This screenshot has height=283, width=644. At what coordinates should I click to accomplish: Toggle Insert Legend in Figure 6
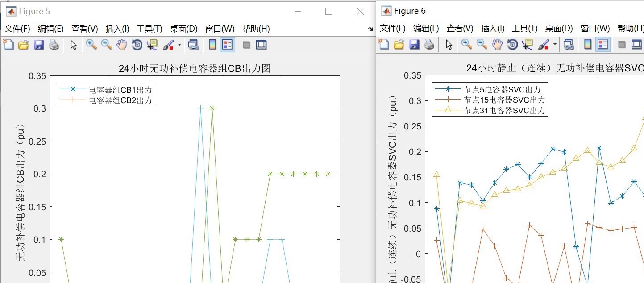coord(603,45)
